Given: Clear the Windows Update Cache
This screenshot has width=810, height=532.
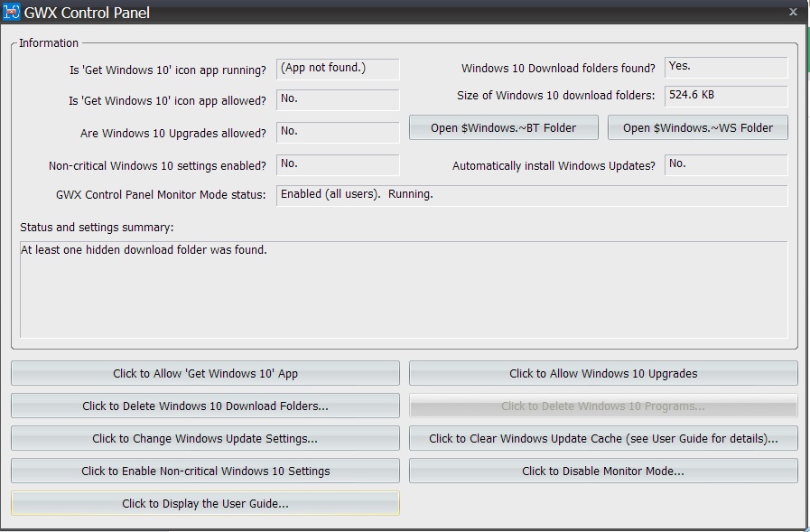Looking at the screenshot, I should point(603,438).
